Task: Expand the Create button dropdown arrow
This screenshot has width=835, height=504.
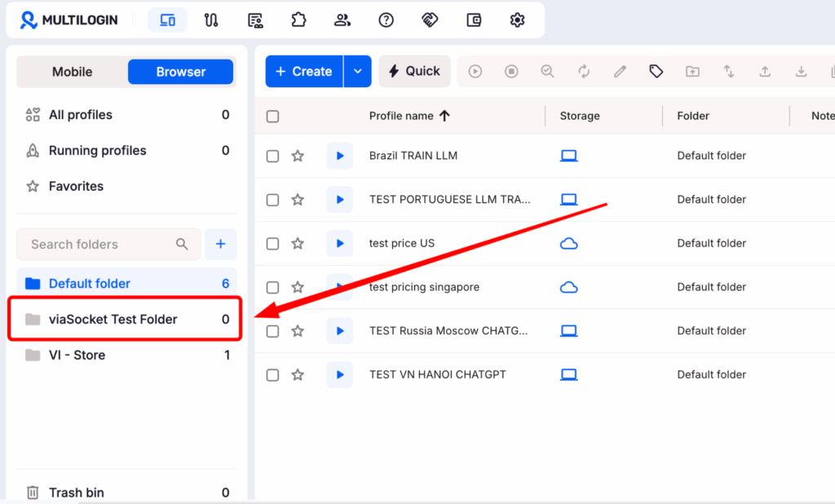Action: [x=358, y=72]
